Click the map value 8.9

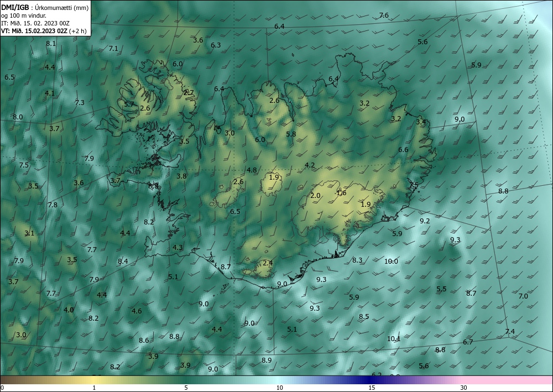[x=267, y=360]
